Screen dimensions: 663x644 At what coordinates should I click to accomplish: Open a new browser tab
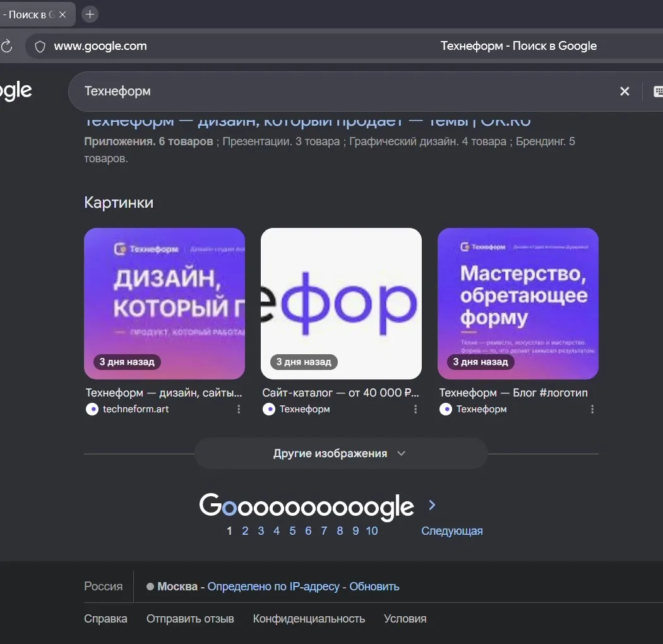(90, 15)
